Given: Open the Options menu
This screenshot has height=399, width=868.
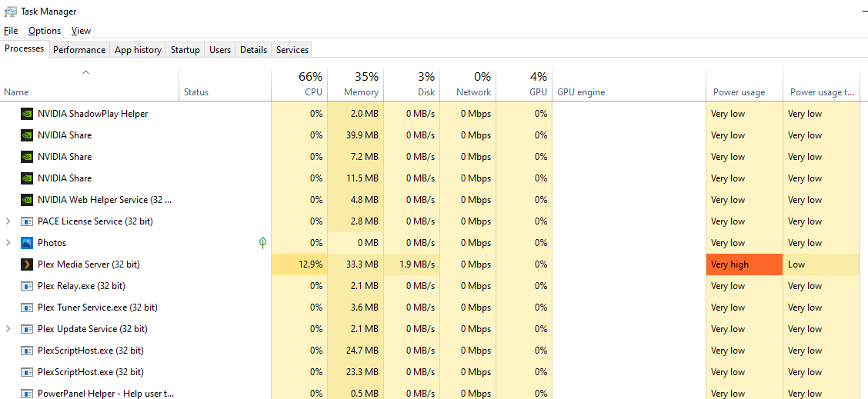Looking at the screenshot, I should pos(45,31).
